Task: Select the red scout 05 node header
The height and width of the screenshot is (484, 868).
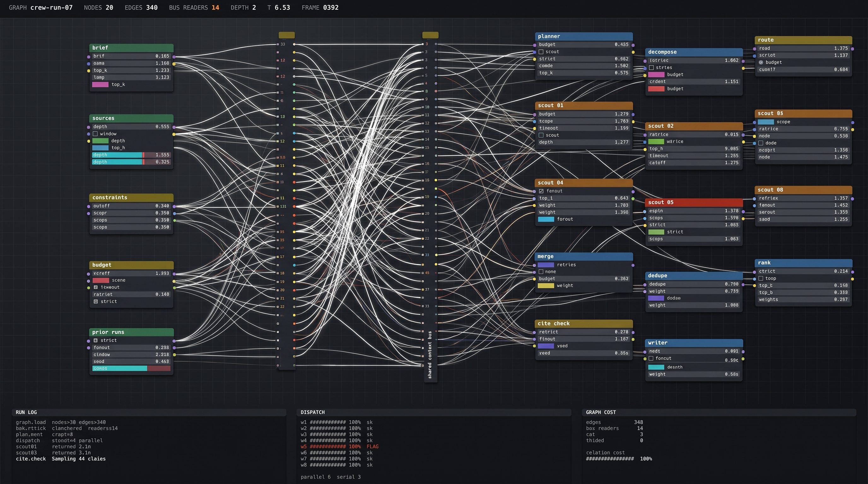Action: pos(694,202)
